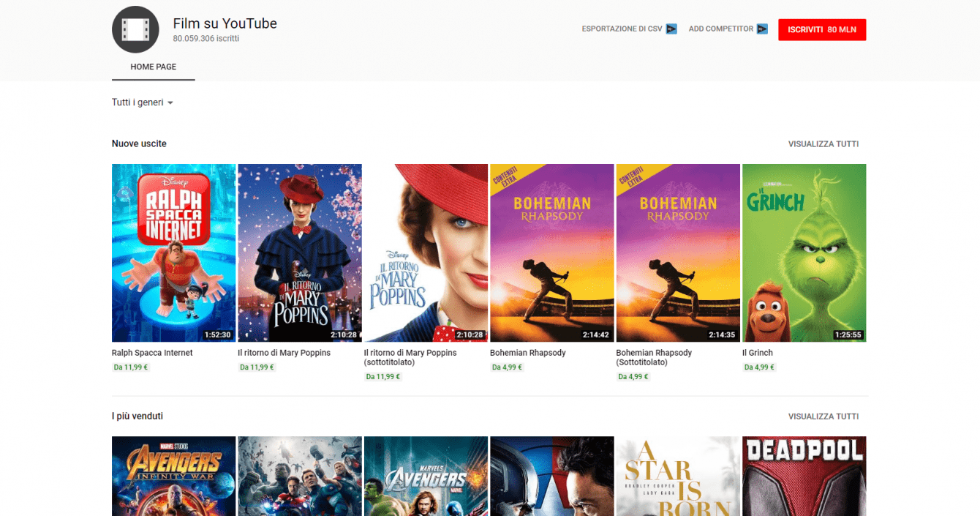Click the price under non-subtitled Il ritorno di Mary Poppins
This screenshot has height=516, width=980.
[x=257, y=367]
